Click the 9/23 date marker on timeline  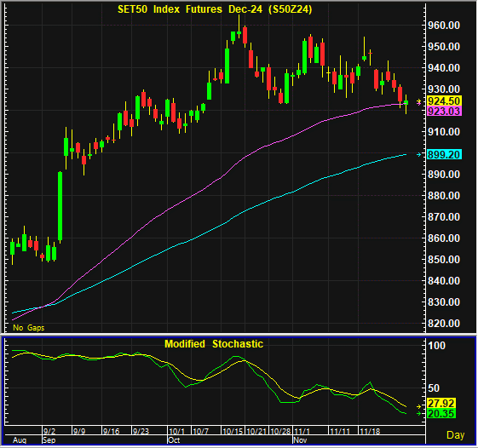tap(141, 431)
